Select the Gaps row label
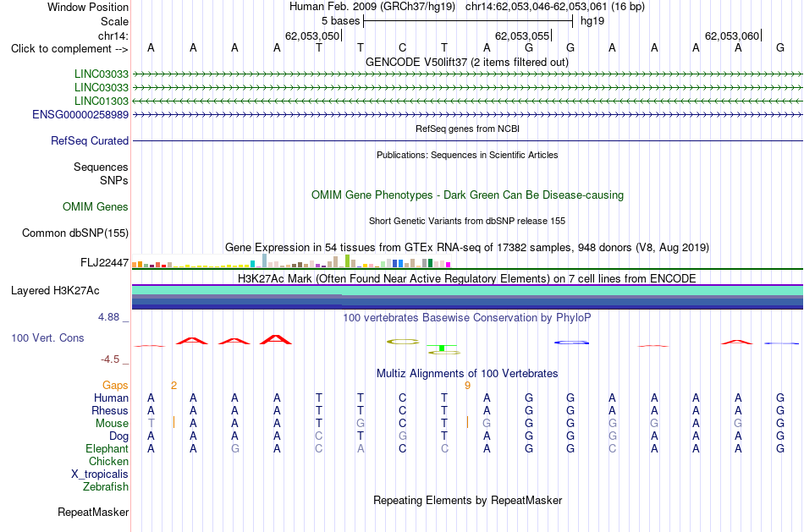The width and height of the screenshot is (804, 532). (115, 385)
